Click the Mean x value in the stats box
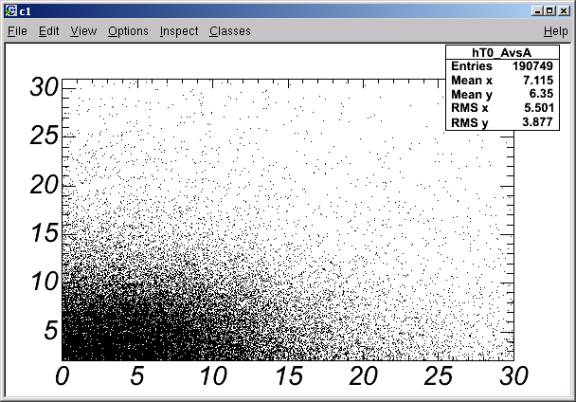The width and height of the screenshot is (576, 402). 538,80
